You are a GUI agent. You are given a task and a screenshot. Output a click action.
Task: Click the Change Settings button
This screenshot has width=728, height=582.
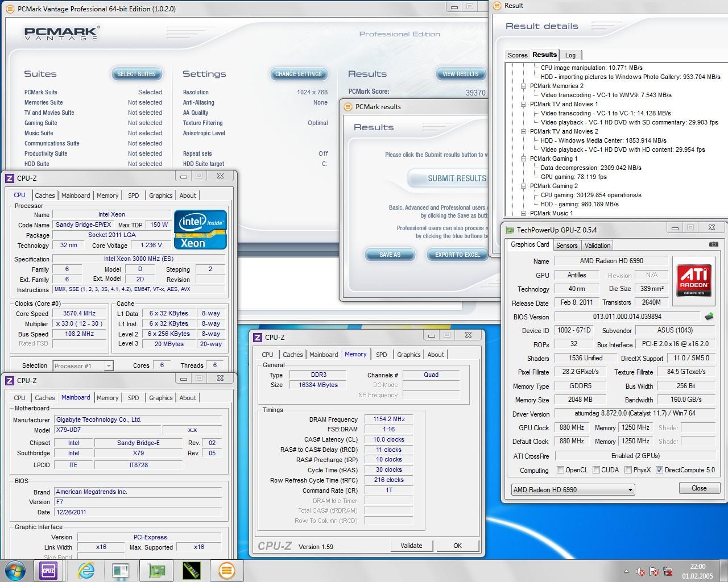(299, 74)
